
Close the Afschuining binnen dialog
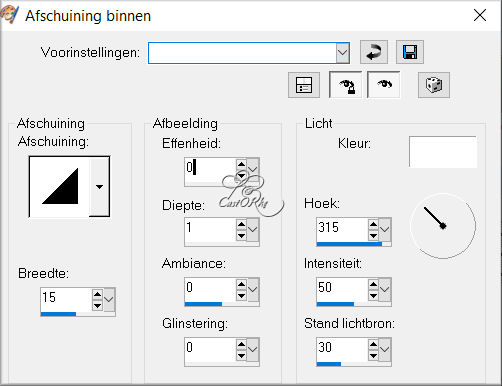pyautogui.click(x=480, y=15)
